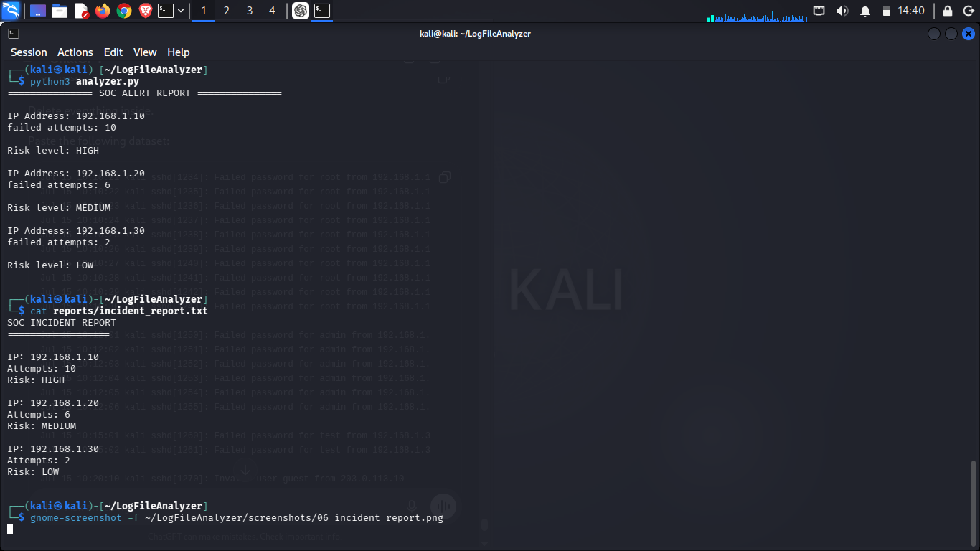Viewport: 980px width, 551px height.
Task: Open the Kali applications menu
Action: pos(11,11)
